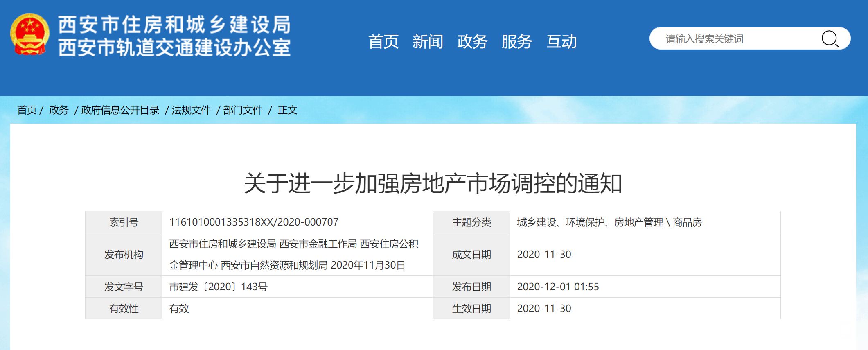Click the 正文 breadcrumb item
The image size is (868, 350).
tap(287, 110)
